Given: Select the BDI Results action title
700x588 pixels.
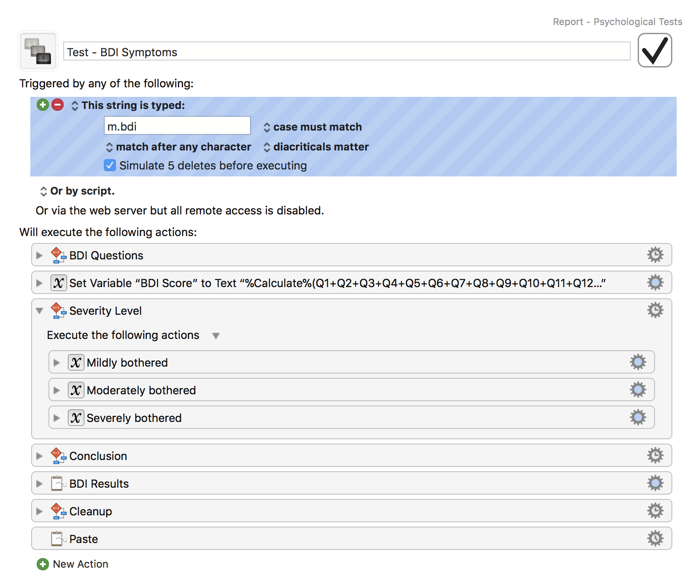Looking at the screenshot, I should point(99,484).
